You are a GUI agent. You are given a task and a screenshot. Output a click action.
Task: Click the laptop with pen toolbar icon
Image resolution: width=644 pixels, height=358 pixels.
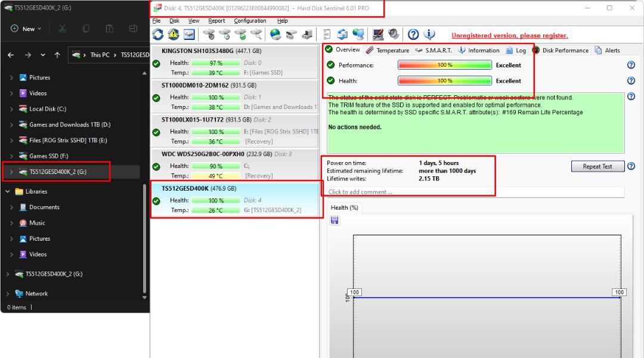tap(378, 35)
